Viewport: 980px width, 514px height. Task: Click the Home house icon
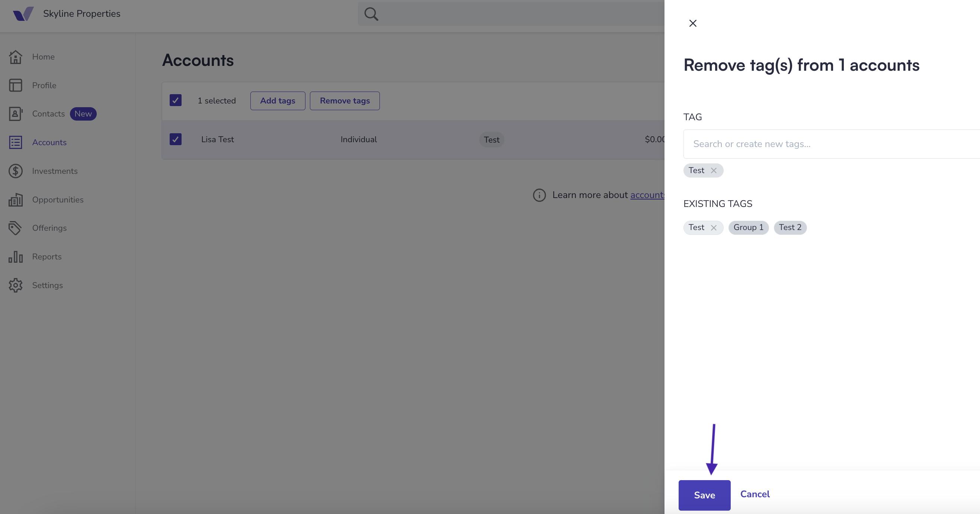click(16, 57)
